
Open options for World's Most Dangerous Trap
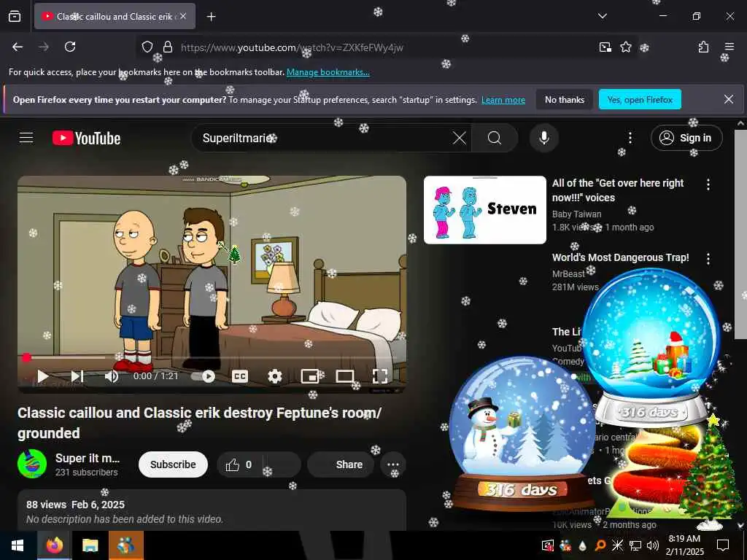coord(708,259)
